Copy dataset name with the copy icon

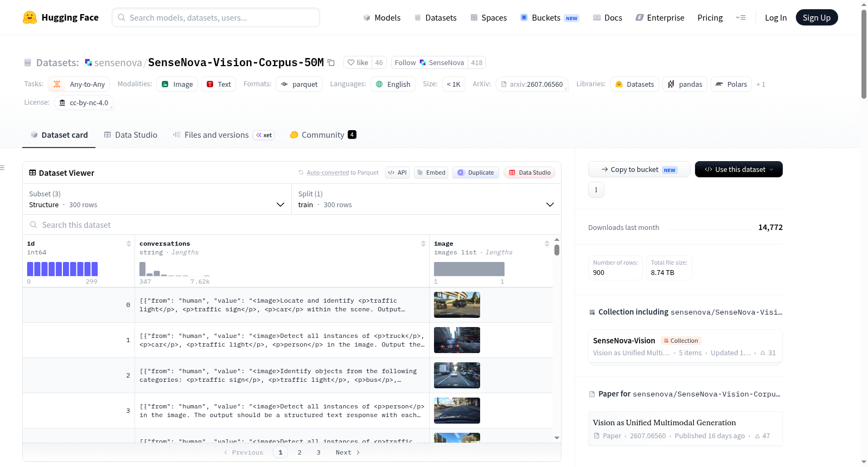pyautogui.click(x=331, y=62)
